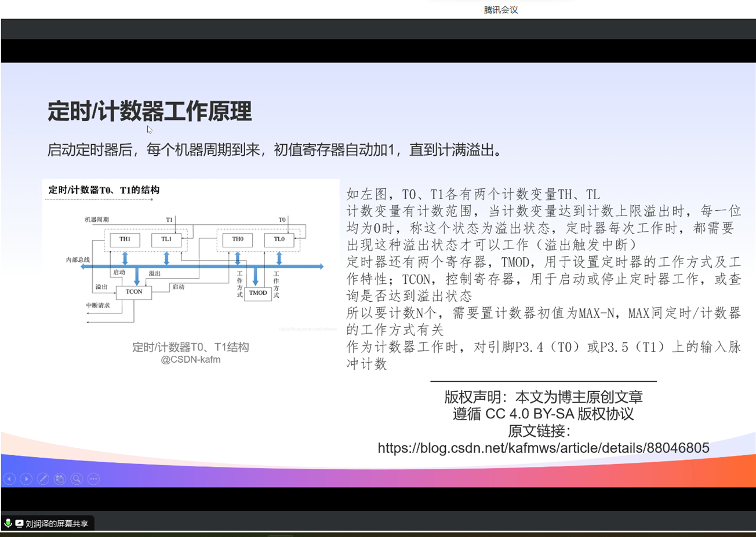Activate the slideshow zoom magnifier
This screenshot has height=537, width=756.
coord(77,478)
